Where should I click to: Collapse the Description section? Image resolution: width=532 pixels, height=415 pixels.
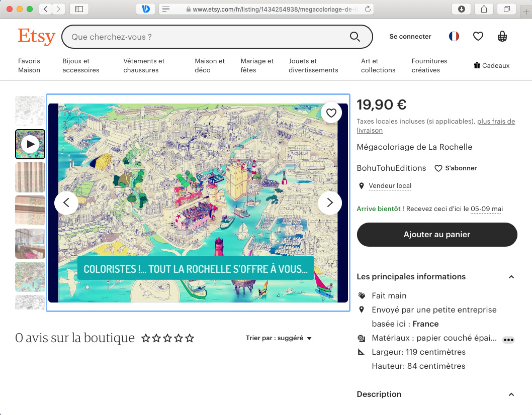click(x=511, y=394)
